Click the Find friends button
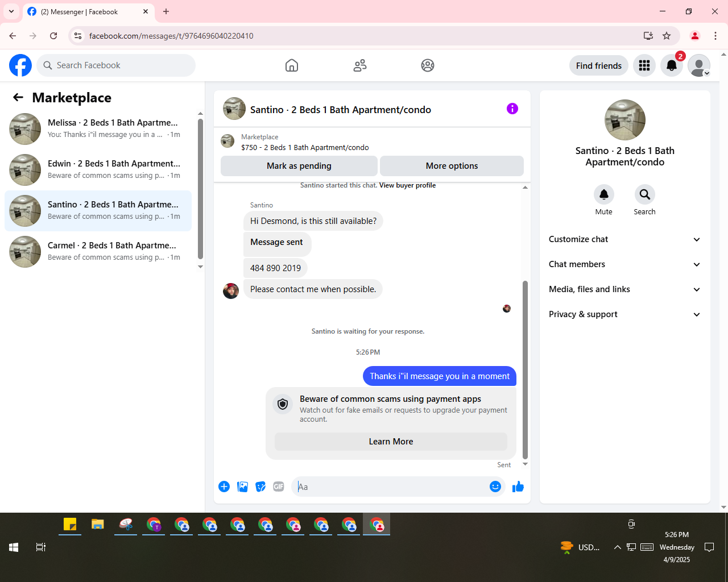This screenshot has height=582, width=728. pos(599,65)
